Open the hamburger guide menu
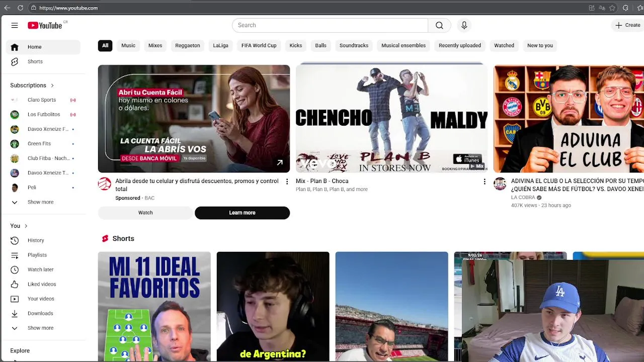Screen dimensions: 644x362 [x=15, y=25]
